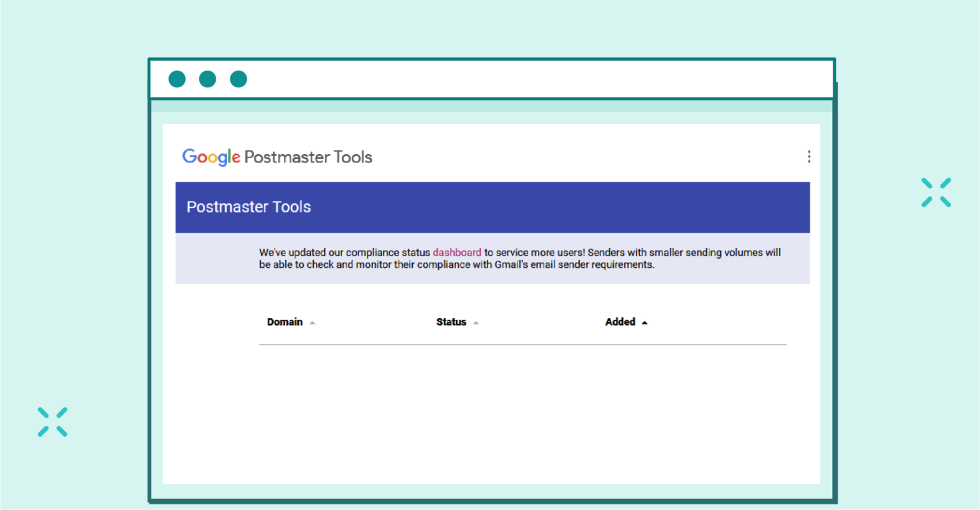Click the middle teal window control dot

(207, 78)
